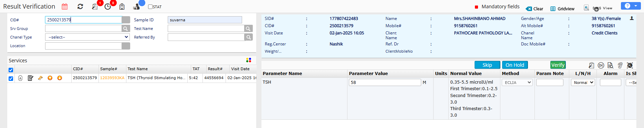Open the ECLIA method dropdown
The image size is (644, 128).
(517, 83)
